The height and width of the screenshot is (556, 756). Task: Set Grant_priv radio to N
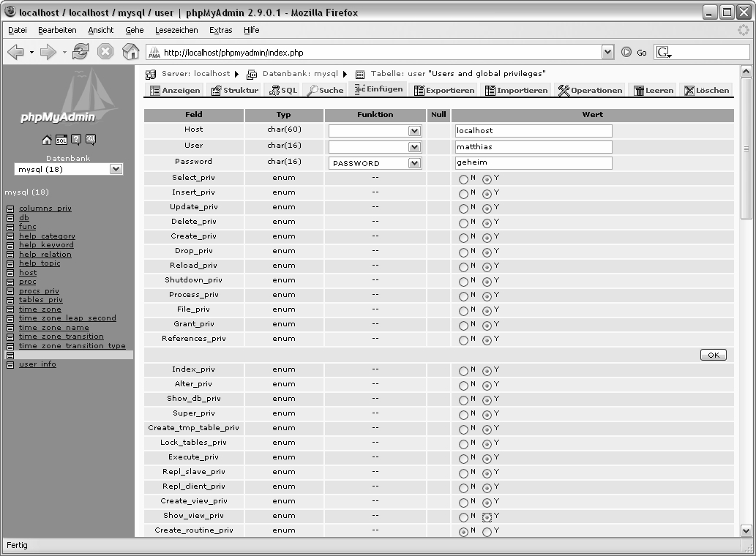pyautogui.click(x=463, y=326)
